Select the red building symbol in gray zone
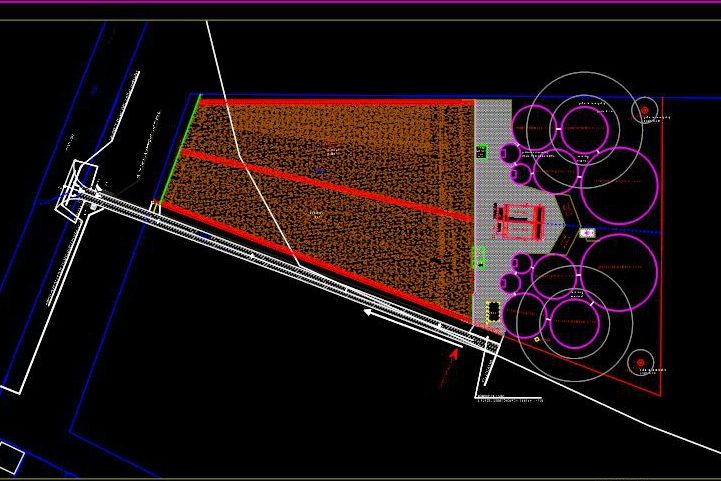 tap(519, 221)
